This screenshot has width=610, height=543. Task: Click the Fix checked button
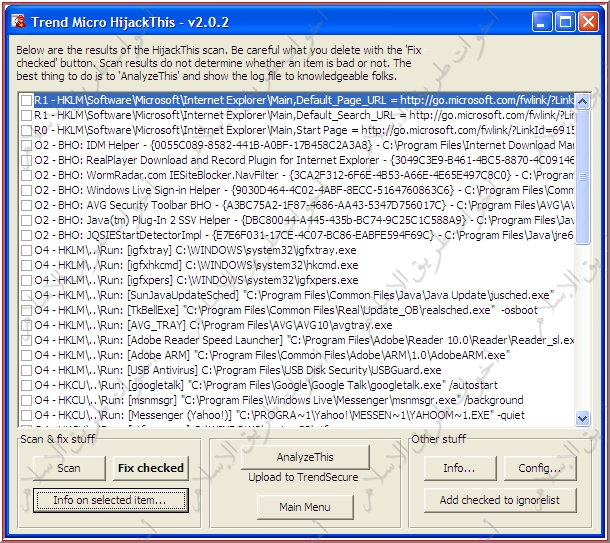click(151, 468)
